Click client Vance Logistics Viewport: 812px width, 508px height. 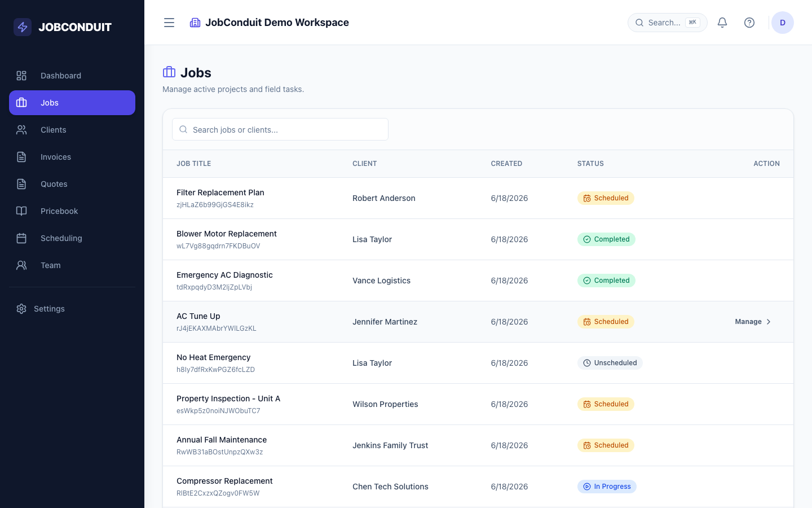382,281
